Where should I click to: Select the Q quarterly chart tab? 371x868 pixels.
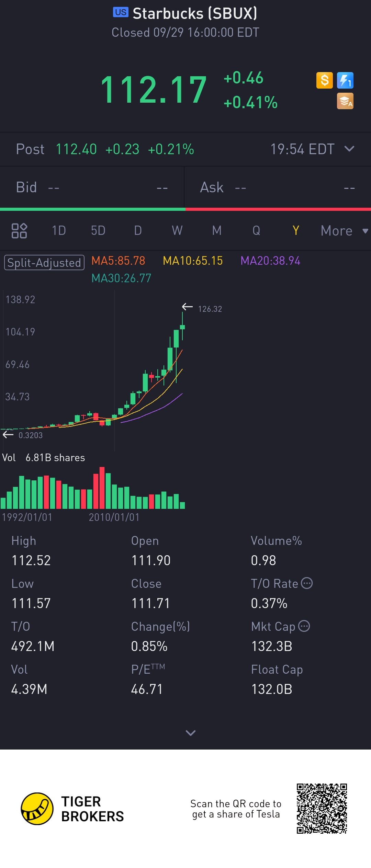pos(256,231)
